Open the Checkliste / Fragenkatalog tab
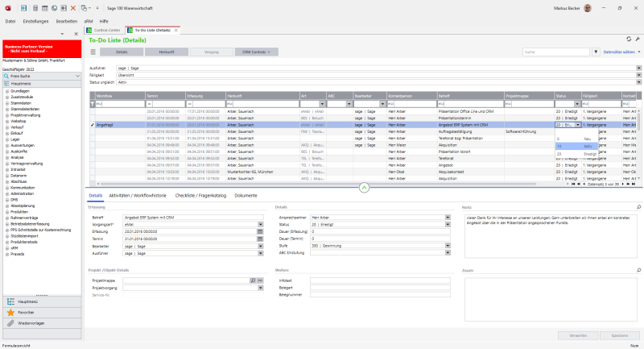Image resolution: width=644 pixels, height=349 pixels. 200,196
